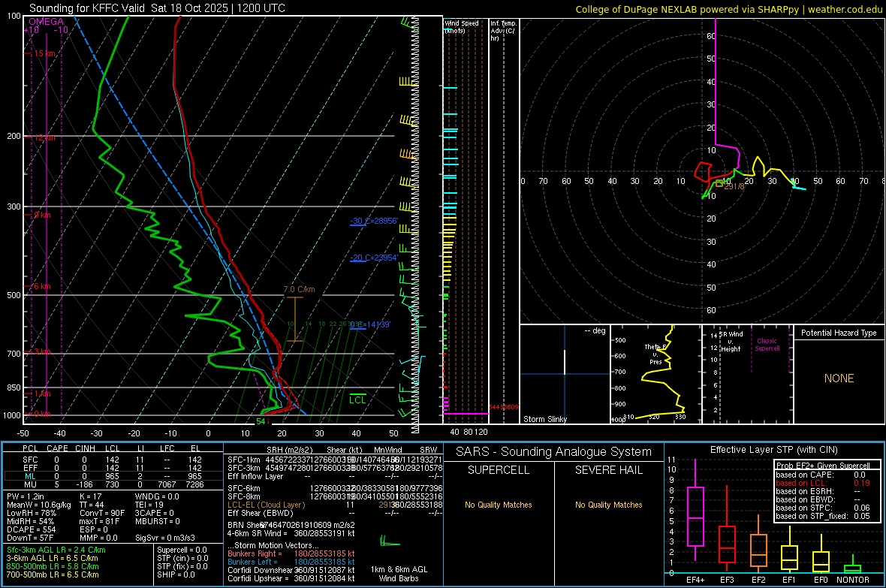Viewport: 886px width, 588px height.
Task: Click the 'TEI = 19' value
Action: pos(149,505)
